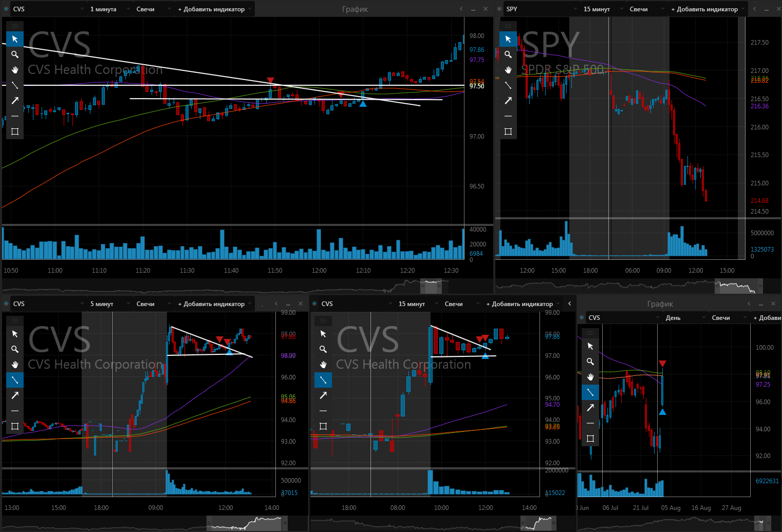Toggle the link circle beside the SPY symbol
Screen dimensions: 782x532
click(x=499, y=9)
